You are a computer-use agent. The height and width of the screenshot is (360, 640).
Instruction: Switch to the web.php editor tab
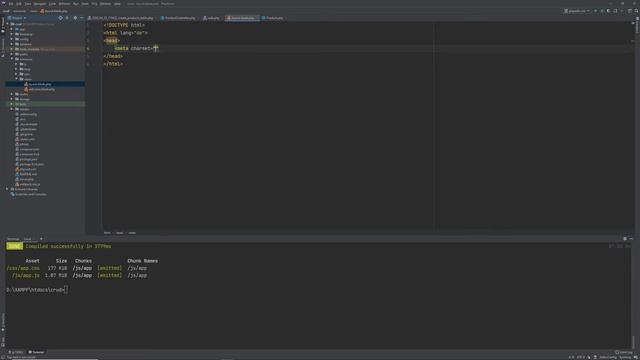211,18
